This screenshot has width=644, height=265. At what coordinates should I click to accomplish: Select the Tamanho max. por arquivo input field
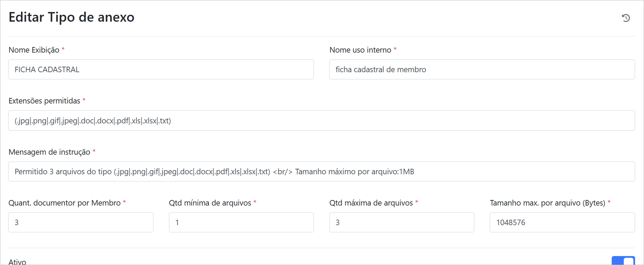point(562,222)
